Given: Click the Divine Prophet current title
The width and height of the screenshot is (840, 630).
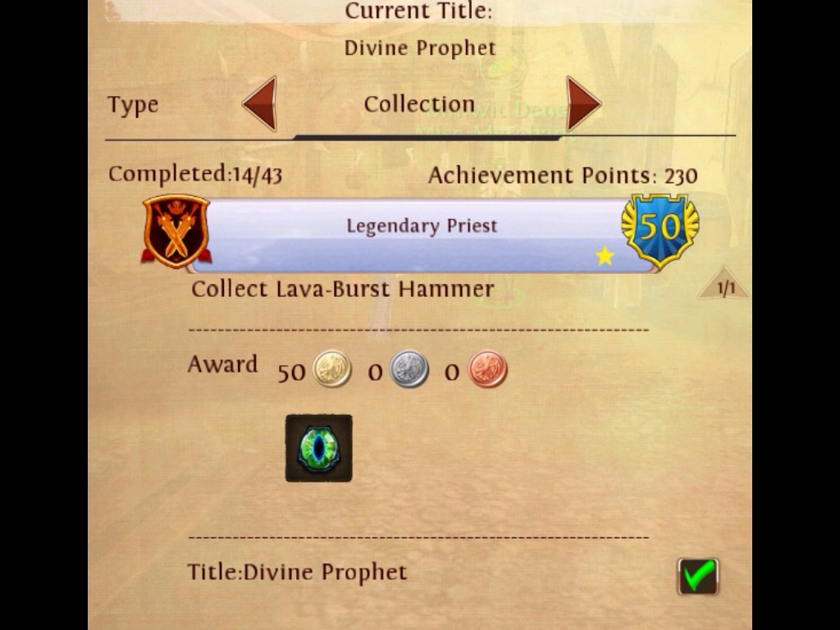Looking at the screenshot, I should pos(420,48).
